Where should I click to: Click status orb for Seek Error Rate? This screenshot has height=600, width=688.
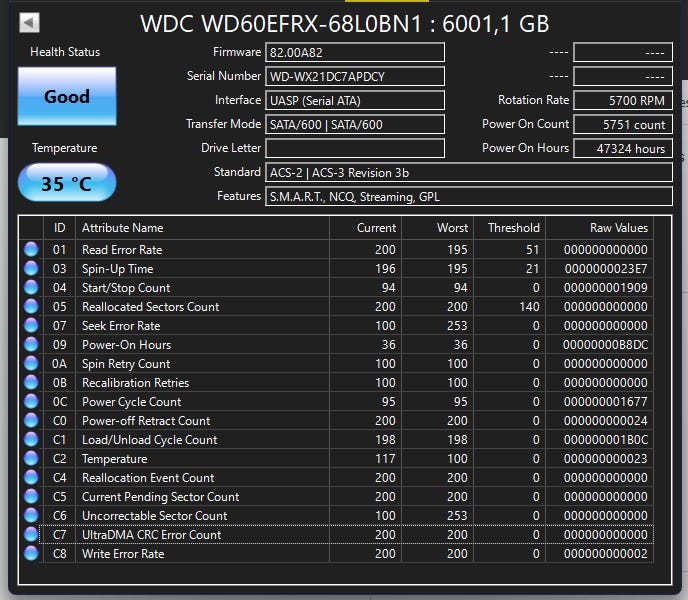coord(31,325)
